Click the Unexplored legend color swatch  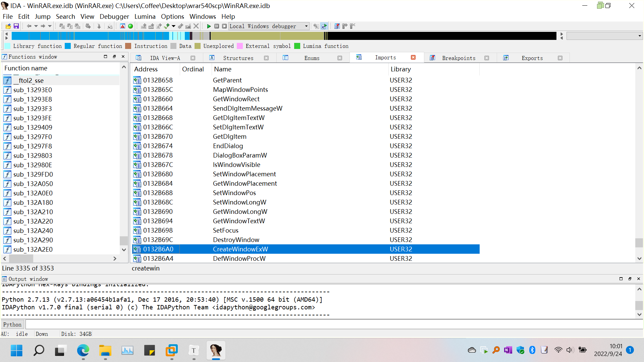coord(197,46)
